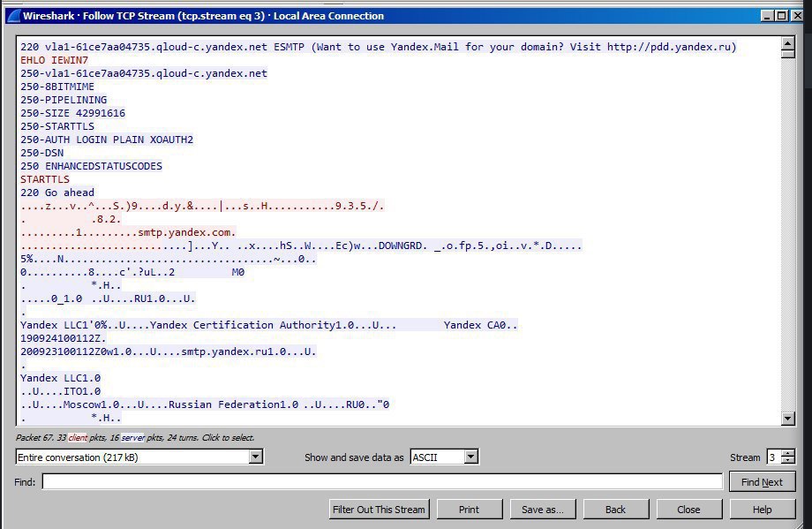This screenshot has height=529, width=812.
Task: Click the '190924100112Z.' line
Action: [x=64, y=338]
